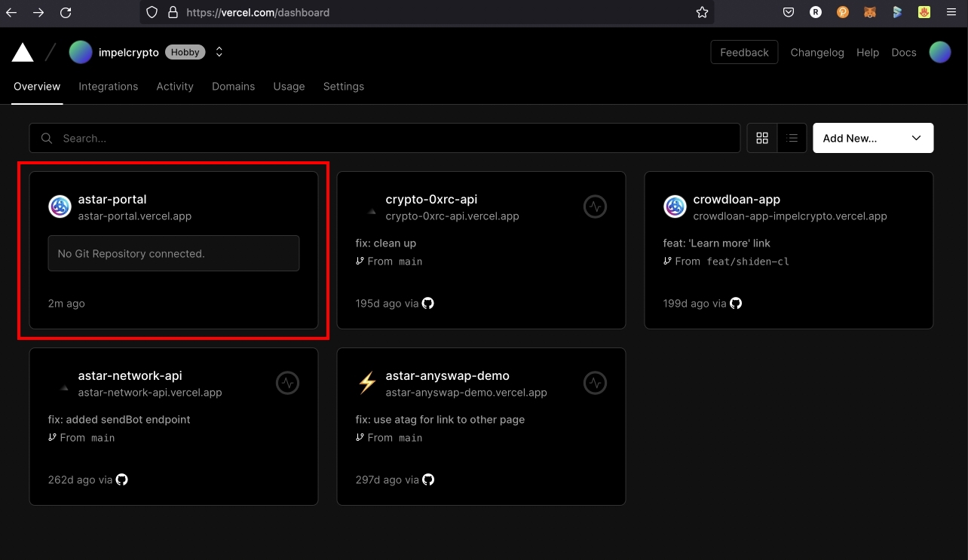
Task: Go to the Integrations tab
Action: pos(108,87)
